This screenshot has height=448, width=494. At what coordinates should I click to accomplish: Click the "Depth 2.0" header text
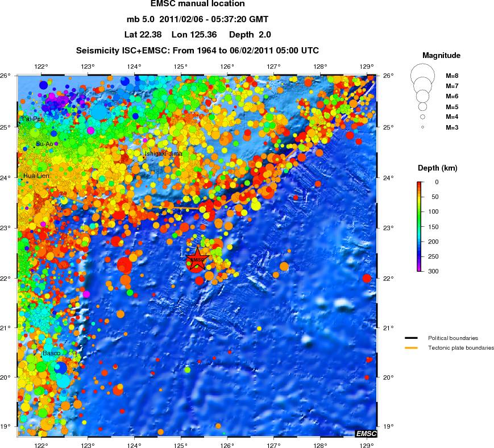250,35
